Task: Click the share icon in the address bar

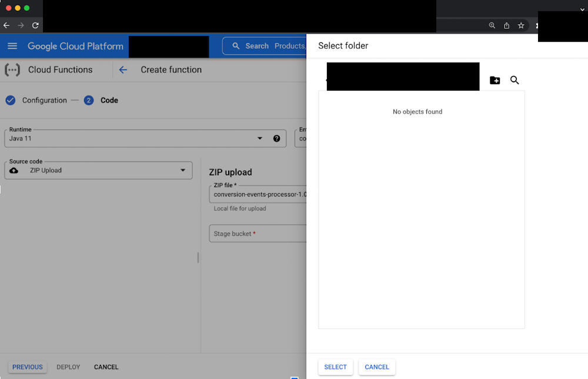Action: (507, 25)
